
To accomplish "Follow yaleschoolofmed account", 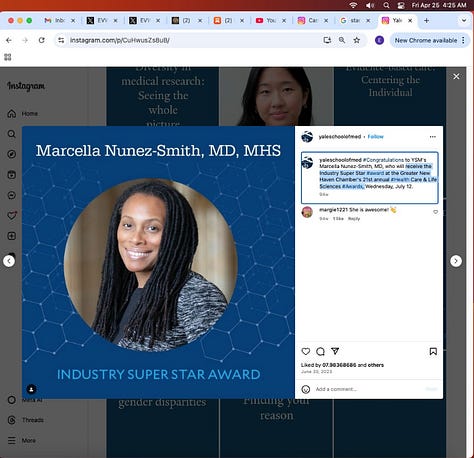I will pyautogui.click(x=376, y=137).
